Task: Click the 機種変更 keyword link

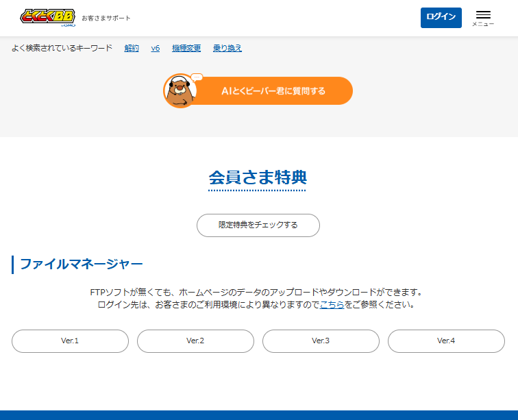Action: click(x=186, y=48)
